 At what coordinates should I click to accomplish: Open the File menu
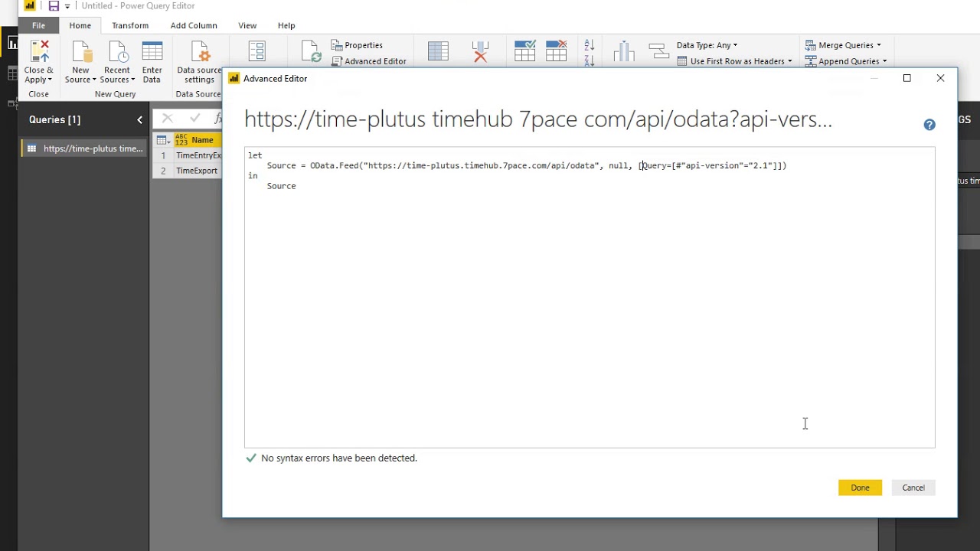[38, 25]
